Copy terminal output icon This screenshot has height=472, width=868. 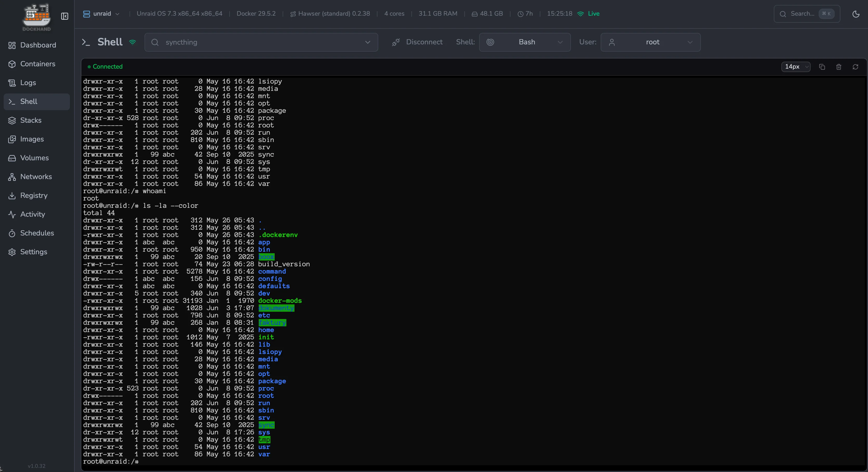[822, 67]
